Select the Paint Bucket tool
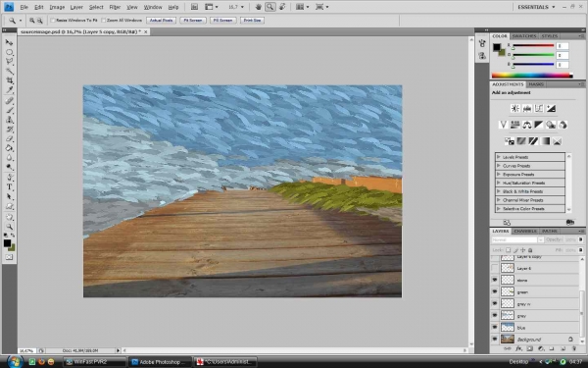The image size is (588, 368). [9, 148]
